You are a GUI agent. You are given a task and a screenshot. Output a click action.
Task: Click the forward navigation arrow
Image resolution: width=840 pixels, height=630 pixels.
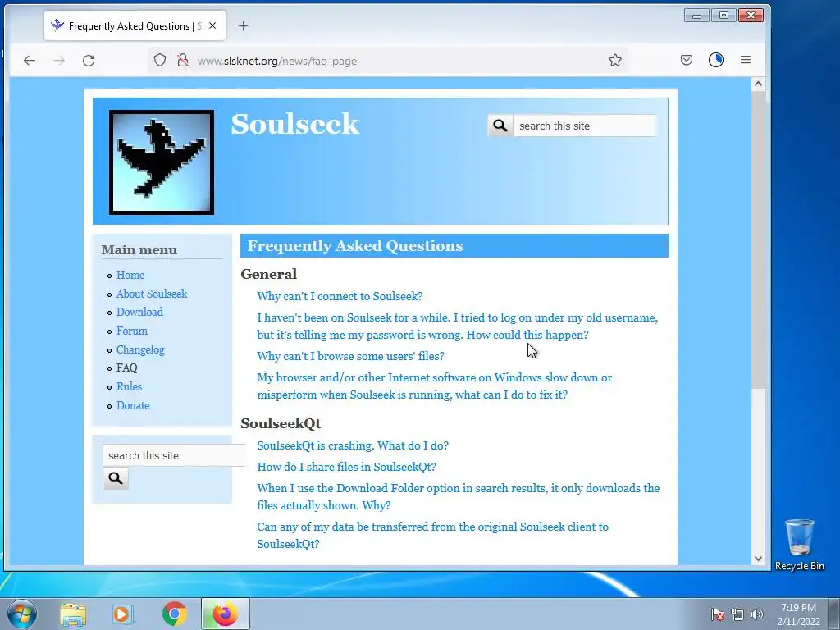[x=59, y=61]
